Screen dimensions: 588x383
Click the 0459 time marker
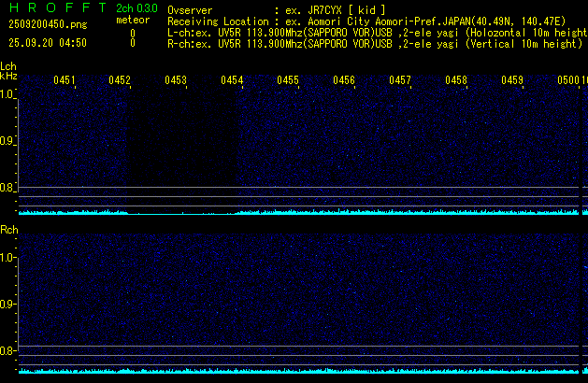pos(512,80)
